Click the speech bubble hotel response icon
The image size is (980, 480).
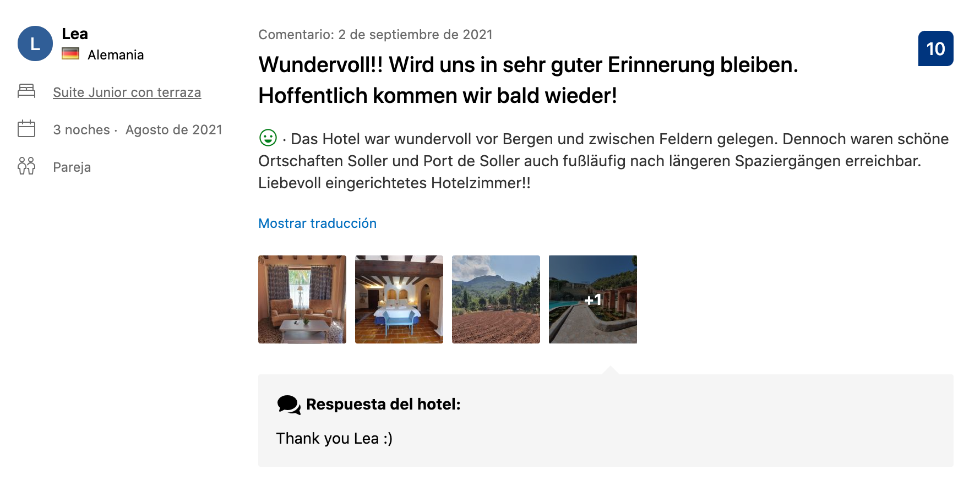[288, 405]
